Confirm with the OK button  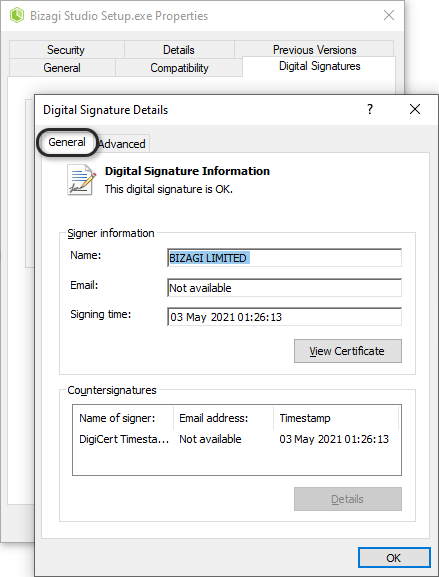pos(394,558)
